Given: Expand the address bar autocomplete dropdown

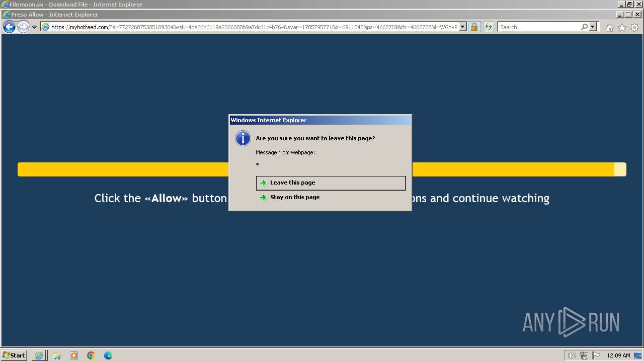Looking at the screenshot, I should [x=463, y=27].
